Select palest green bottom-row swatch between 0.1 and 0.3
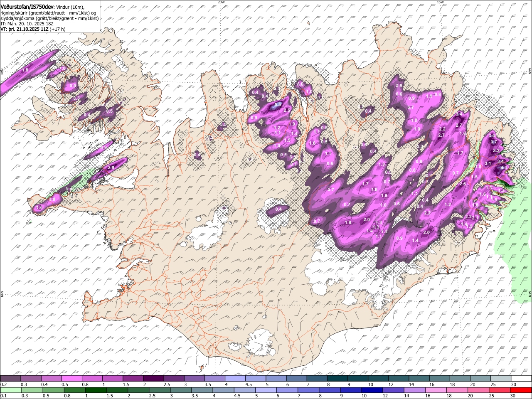Image resolution: width=532 pixels, height=399 pixels. point(10,390)
